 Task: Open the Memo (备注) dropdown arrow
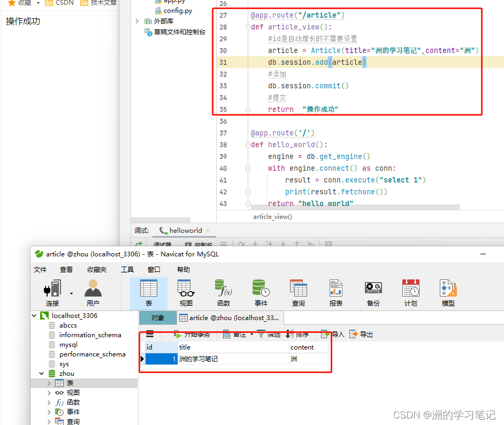(x=251, y=335)
